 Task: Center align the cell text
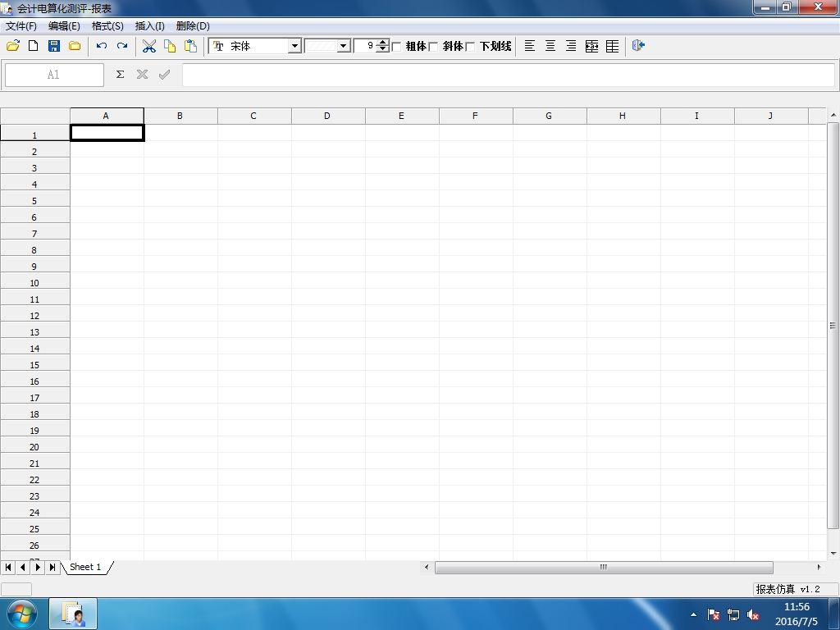(x=550, y=46)
